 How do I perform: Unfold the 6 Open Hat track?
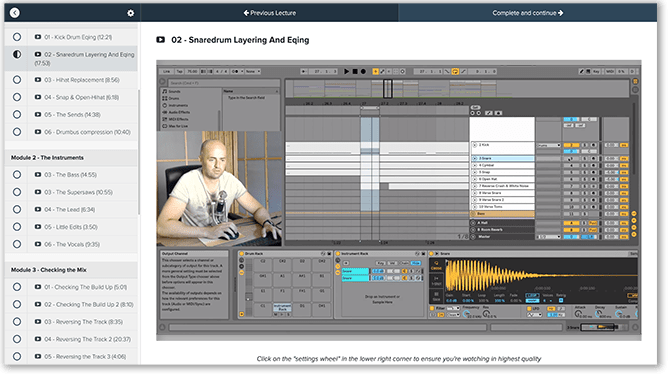coord(474,179)
